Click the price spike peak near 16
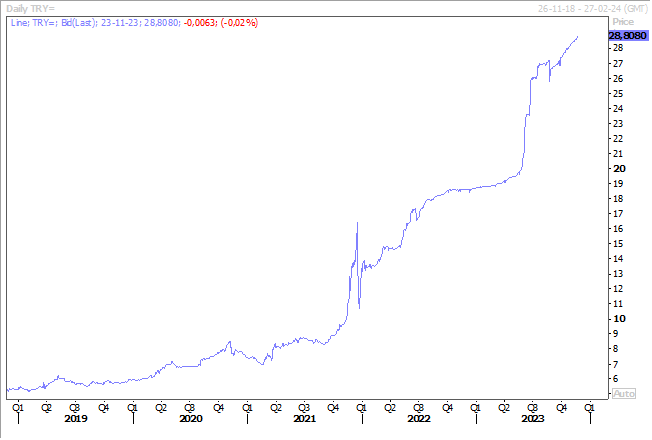This screenshot has height=440, width=652. (x=357, y=224)
